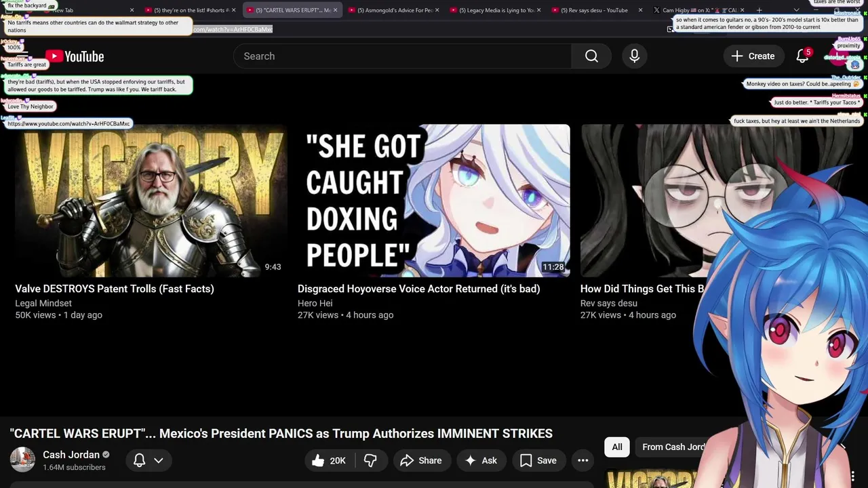Open Hero Hei channel name

coord(315,303)
